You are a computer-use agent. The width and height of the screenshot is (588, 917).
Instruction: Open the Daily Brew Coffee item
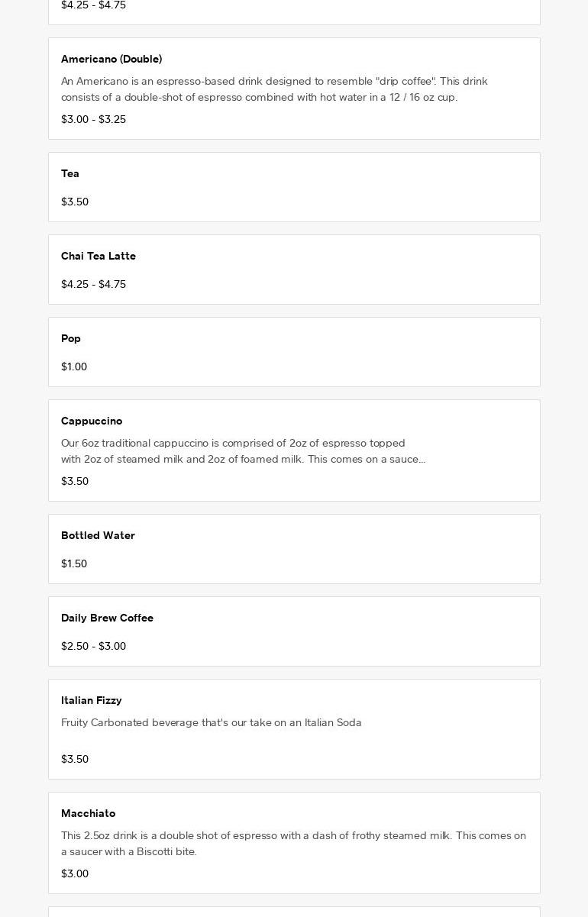[107, 618]
